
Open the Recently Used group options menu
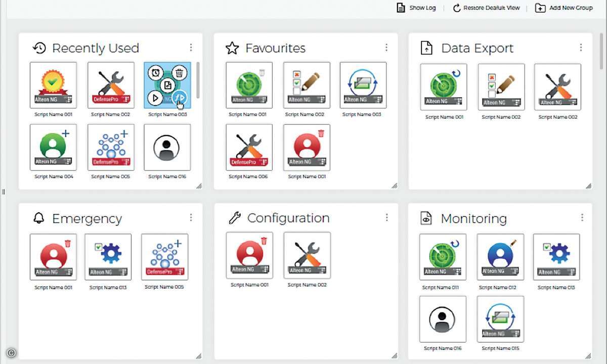191,47
